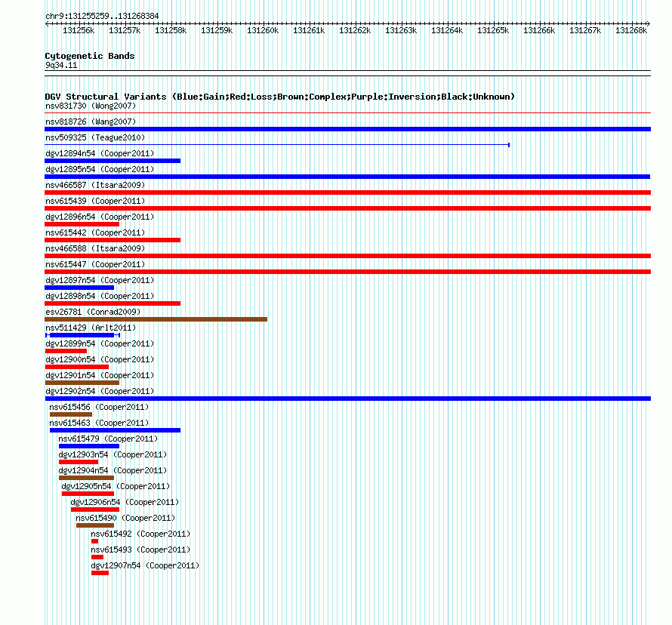Screen dimensions: 672x625
Task: Click the dgv12903n54 (Cooper2011) red bar
Action: point(79,462)
